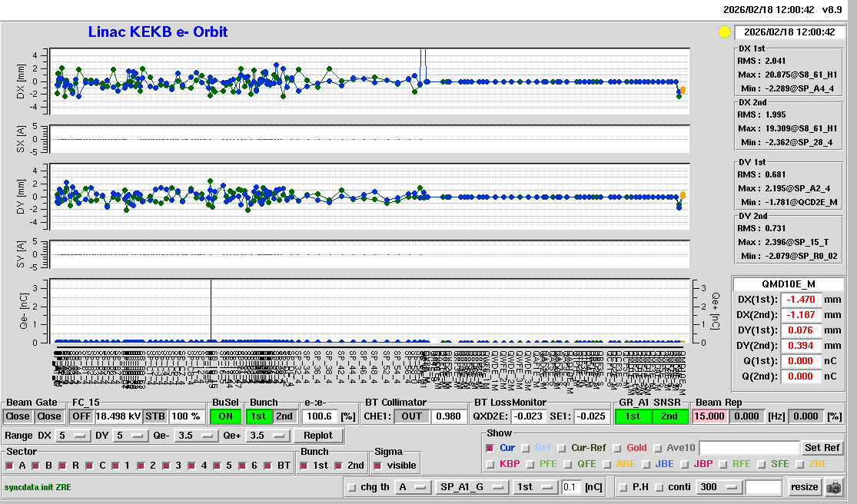Viewport: 857px width, 504px height.
Task: Click the FC_15 OFF button
Action: (x=81, y=416)
